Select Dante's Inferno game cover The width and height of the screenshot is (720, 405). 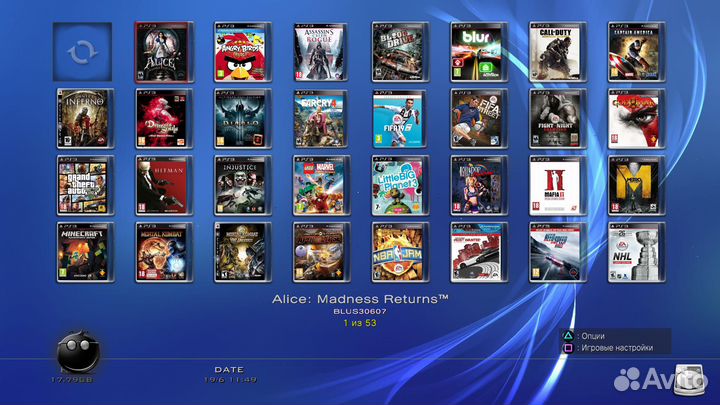[x=84, y=119]
